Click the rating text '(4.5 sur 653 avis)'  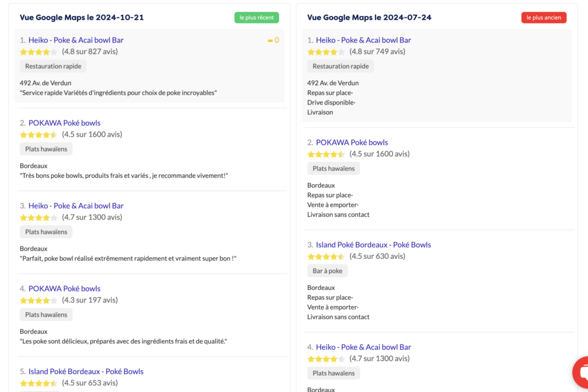(x=90, y=383)
